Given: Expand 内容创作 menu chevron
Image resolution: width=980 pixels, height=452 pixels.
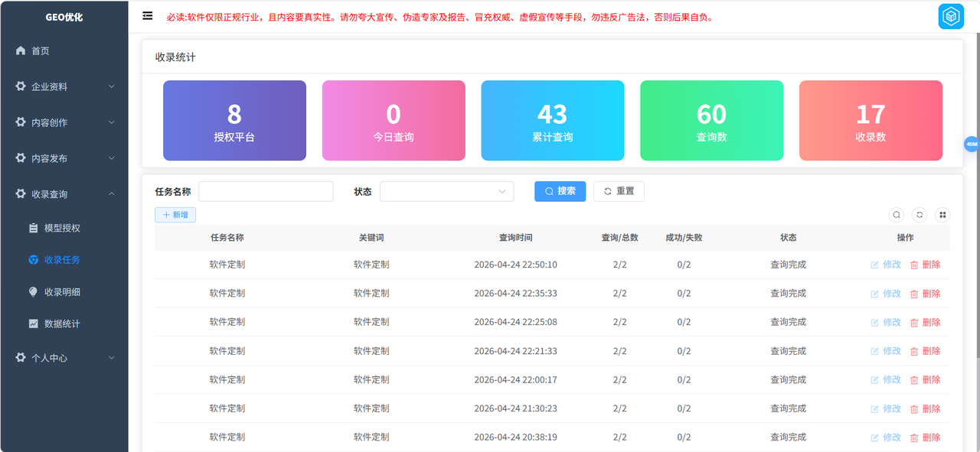Looking at the screenshot, I should 112,122.
